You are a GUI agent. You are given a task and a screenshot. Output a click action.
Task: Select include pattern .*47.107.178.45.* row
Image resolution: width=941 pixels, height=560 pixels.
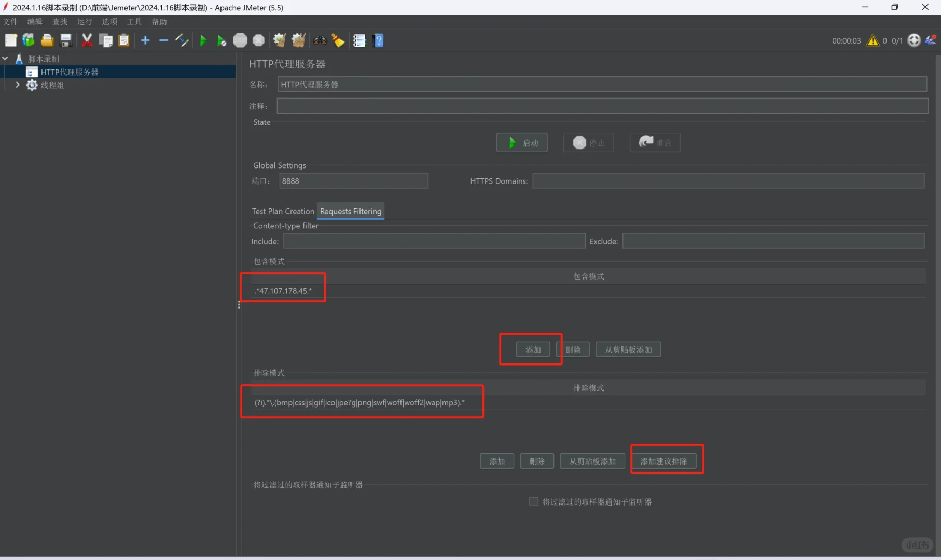pos(588,291)
